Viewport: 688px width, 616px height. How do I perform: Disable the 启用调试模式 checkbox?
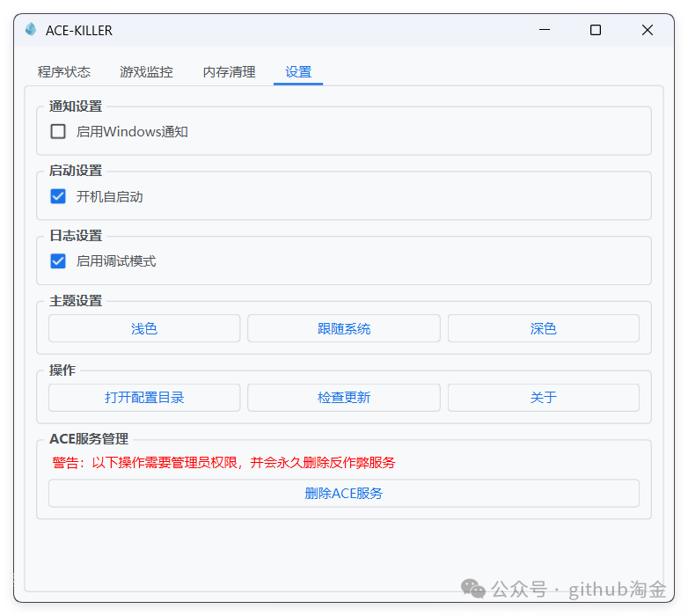[x=58, y=261]
